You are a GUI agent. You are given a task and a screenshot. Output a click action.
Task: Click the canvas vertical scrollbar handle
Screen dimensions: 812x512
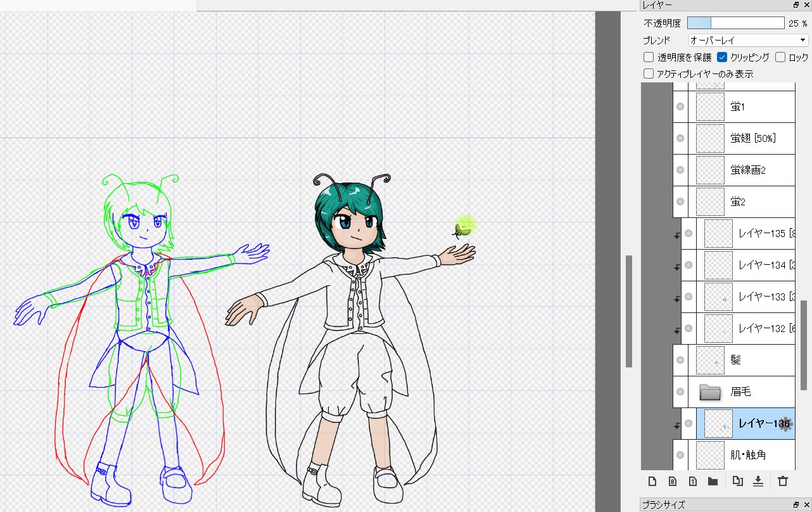(629, 311)
